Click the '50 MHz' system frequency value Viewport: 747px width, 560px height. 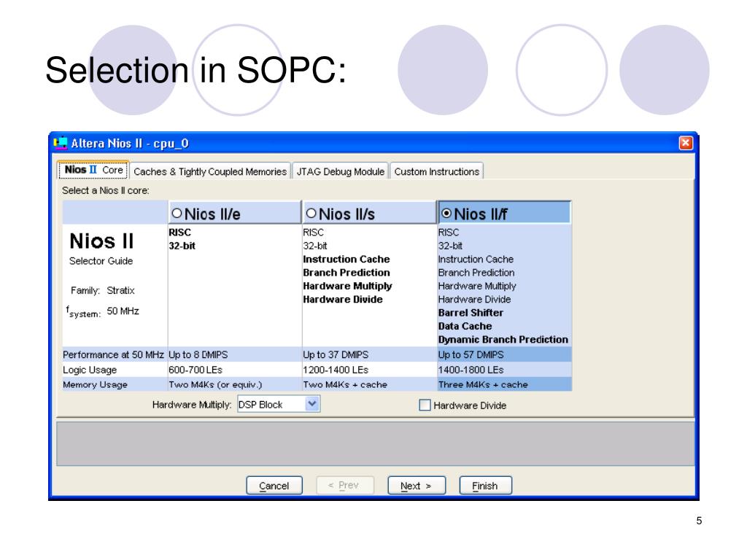coord(123,311)
